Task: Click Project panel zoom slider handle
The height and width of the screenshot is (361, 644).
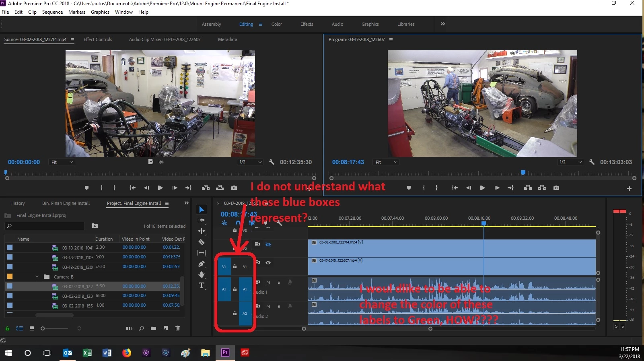Action: point(43,328)
